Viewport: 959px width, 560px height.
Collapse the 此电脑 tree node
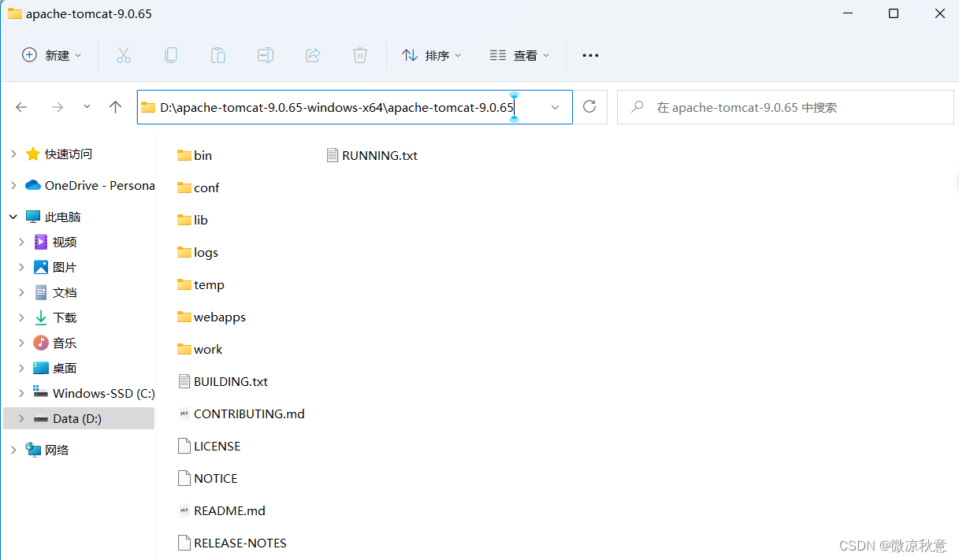pos(13,217)
